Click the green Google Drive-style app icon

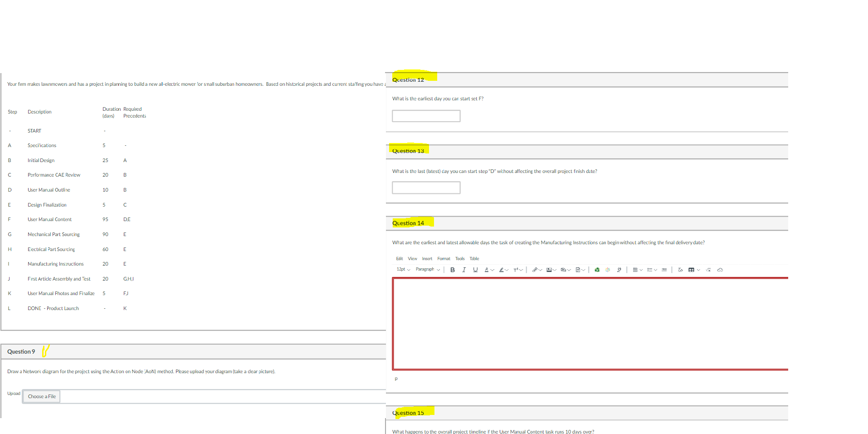pyautogui.click(x=597, y=270)
